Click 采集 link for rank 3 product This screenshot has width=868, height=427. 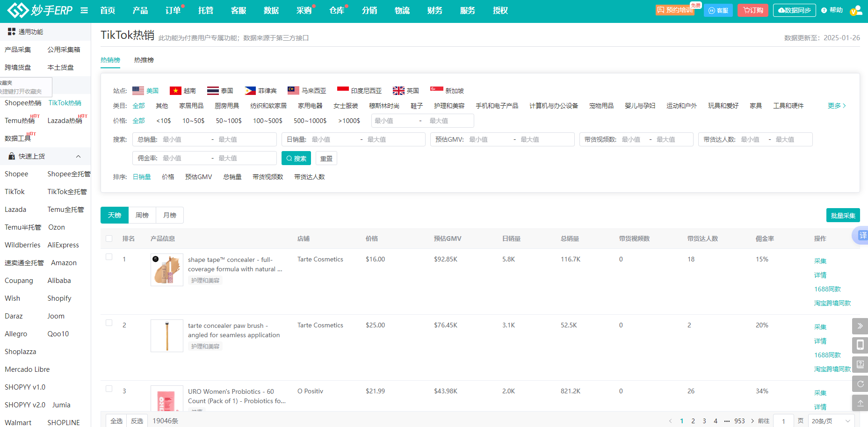820,393
